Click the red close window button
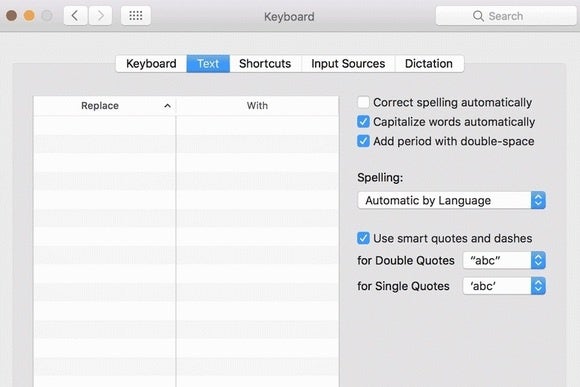The image size is (580, 387). [11, 16]
